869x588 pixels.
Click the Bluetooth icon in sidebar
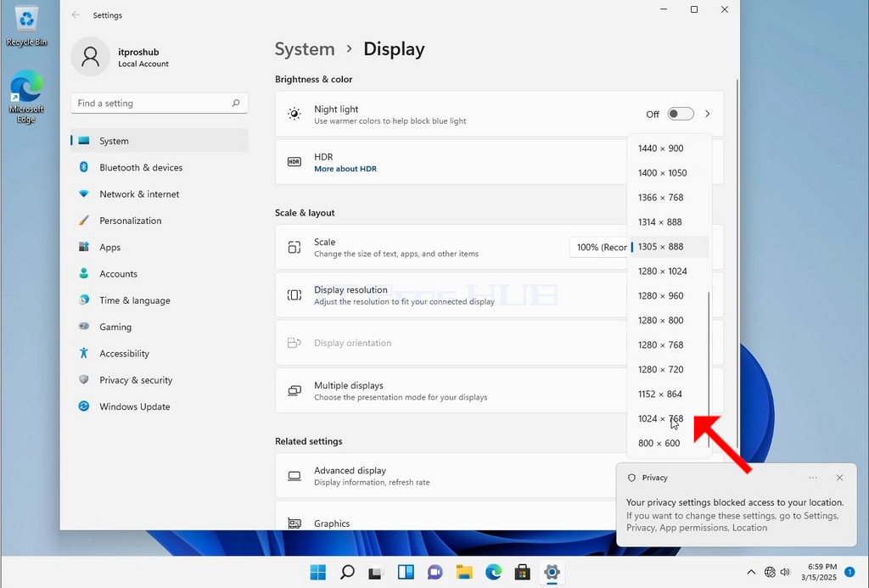click(84, 167)
